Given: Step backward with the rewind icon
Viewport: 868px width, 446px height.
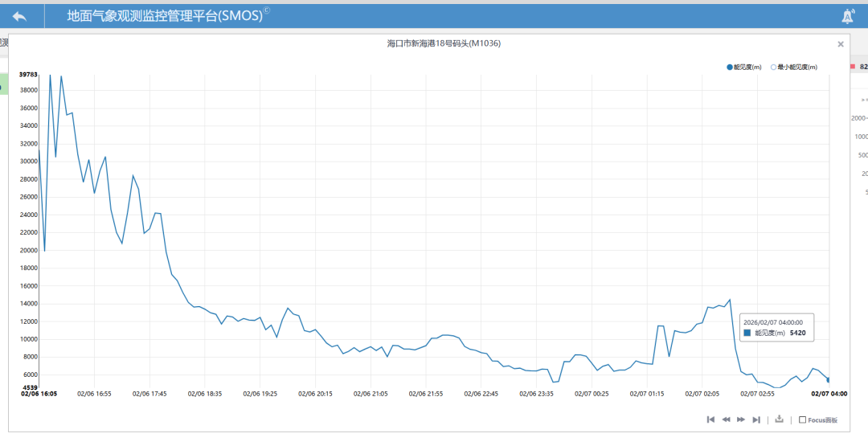Looking at the screenshot, I should coord(726,419).
